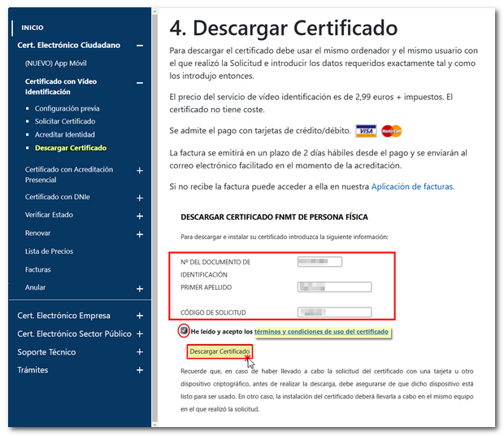Expand the Certificado con DNIe item
The image size is (504, 436).
pos(140,197)
